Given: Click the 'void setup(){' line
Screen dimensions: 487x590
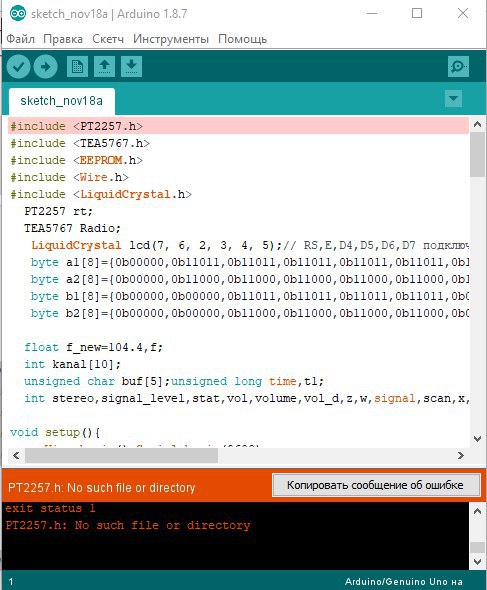Looking at the screenshot, I should [55, 432].
